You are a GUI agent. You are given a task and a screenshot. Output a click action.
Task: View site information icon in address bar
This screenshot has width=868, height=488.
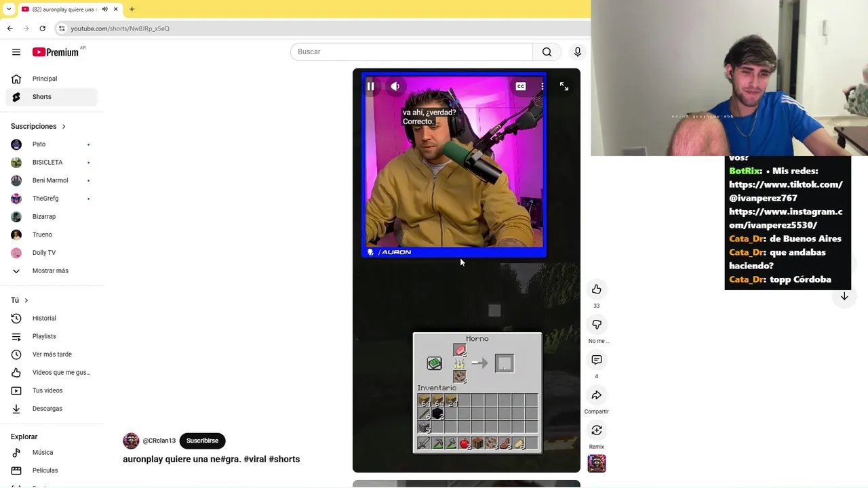tap(62, 28)
